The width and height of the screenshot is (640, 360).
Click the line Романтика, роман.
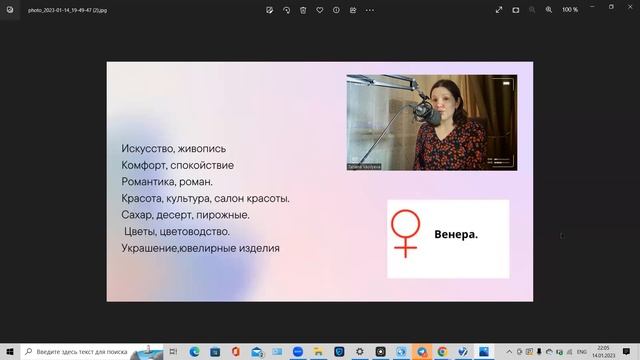click(167, 182)
